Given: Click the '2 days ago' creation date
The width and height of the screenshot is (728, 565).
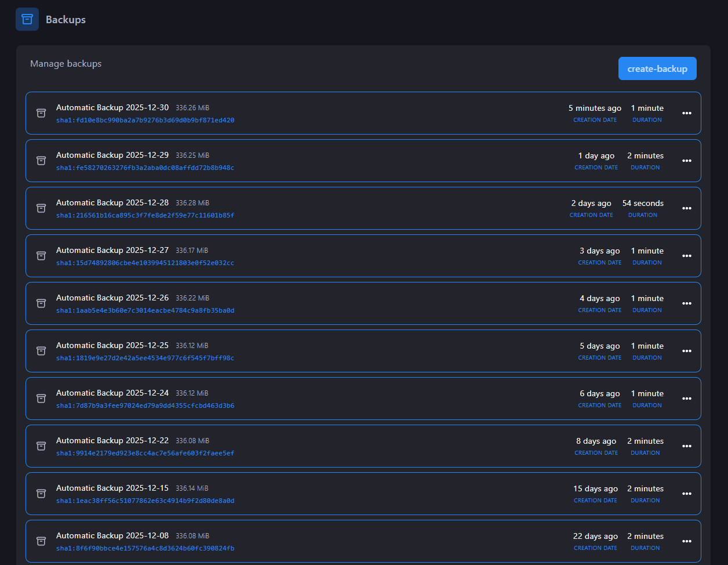Looking at the screenshot, I should [x=591, y=203].
